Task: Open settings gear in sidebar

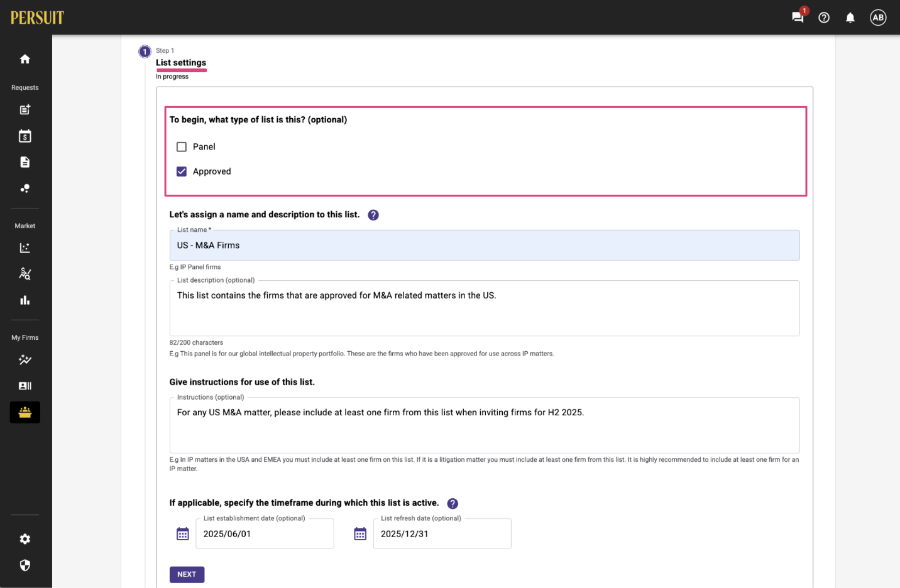Action: [25, 539]
